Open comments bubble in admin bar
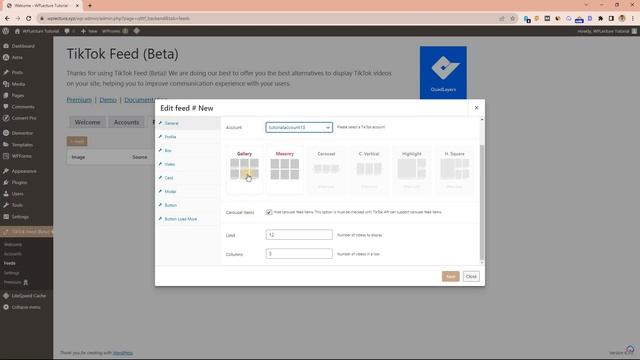 [67, 31]
